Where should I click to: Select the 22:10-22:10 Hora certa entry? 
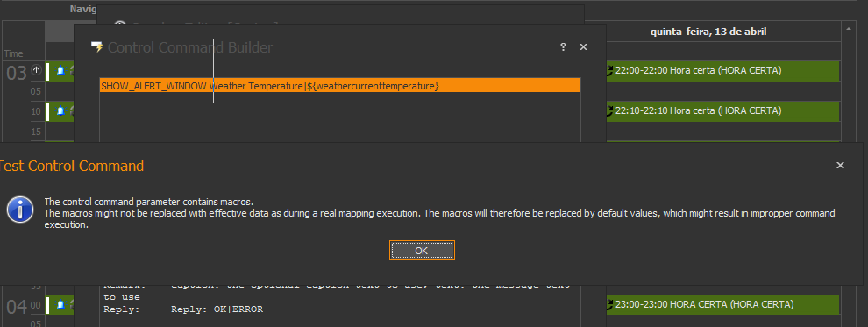click(x=723, y=110)
